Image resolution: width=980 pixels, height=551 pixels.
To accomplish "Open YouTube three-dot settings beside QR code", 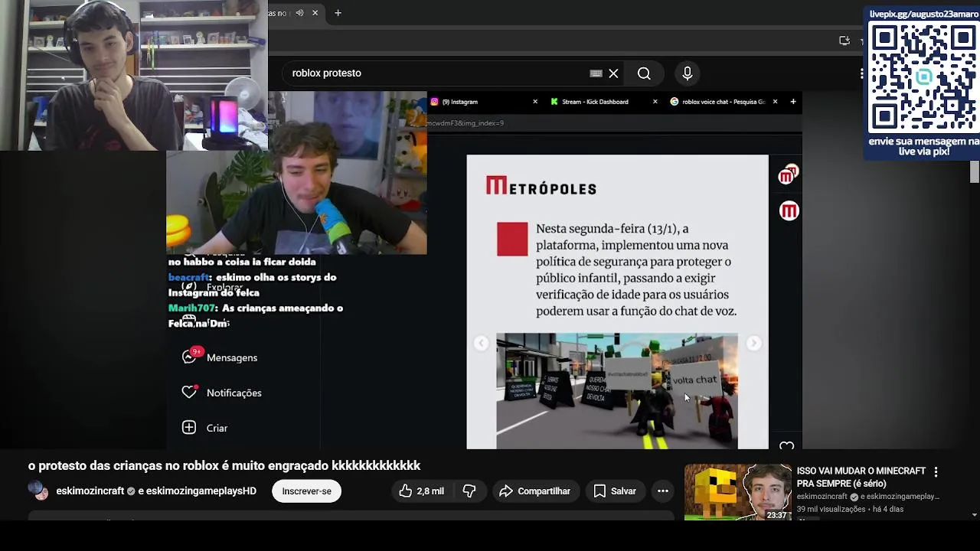I will coord(861,73).
